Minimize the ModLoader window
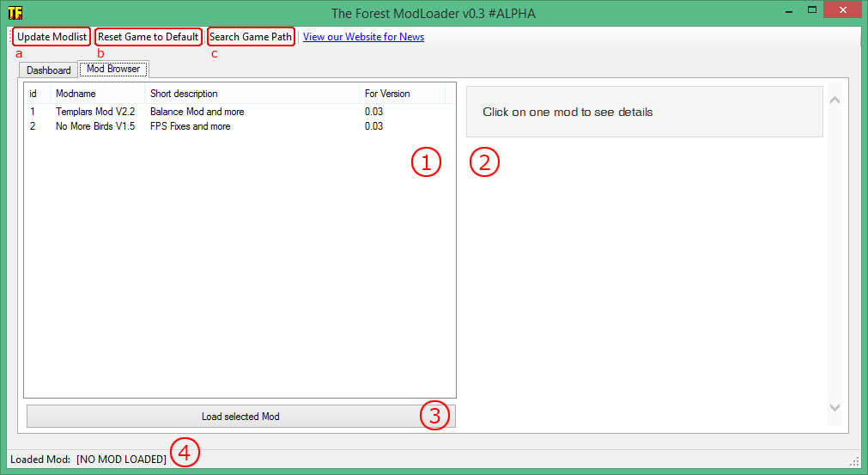The height and width of the screenshot is (475, 868). tap(784, 10)
